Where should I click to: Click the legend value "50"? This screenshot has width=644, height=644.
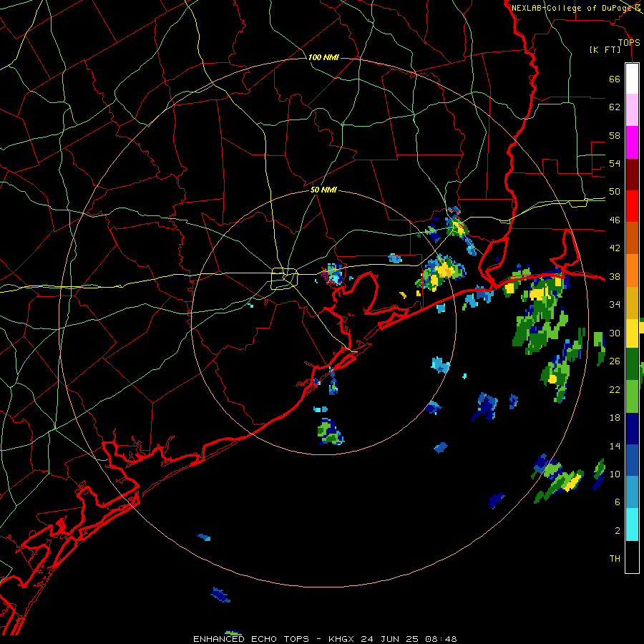(x=615, y=192)
